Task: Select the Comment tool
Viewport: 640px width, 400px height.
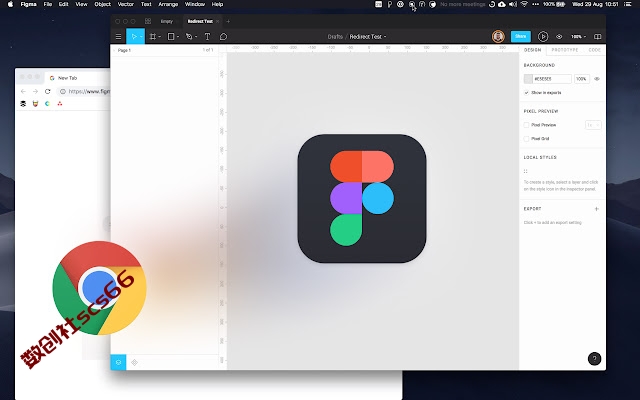Action: 223,37
